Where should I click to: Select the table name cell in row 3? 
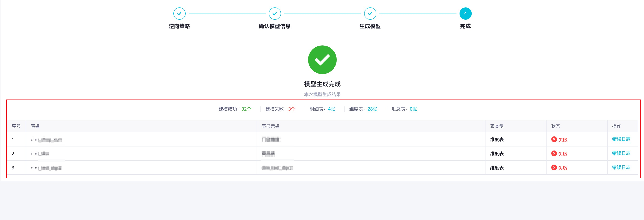pos(141,168)
